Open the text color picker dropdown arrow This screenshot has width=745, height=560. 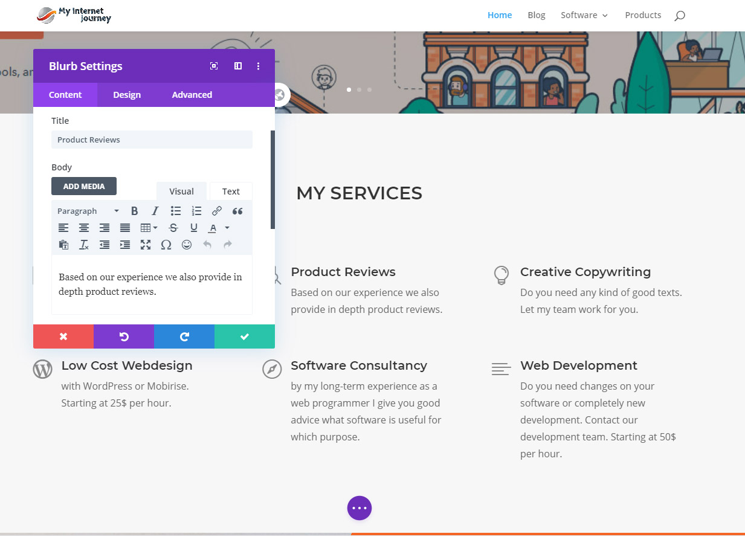coord(227,228)
